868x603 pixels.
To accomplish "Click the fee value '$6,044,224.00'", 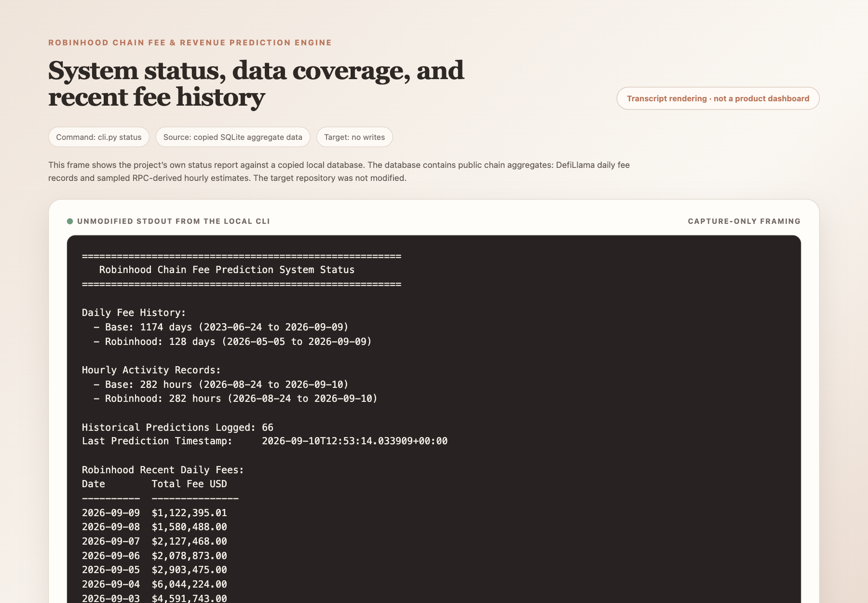I will coord(189,584).
